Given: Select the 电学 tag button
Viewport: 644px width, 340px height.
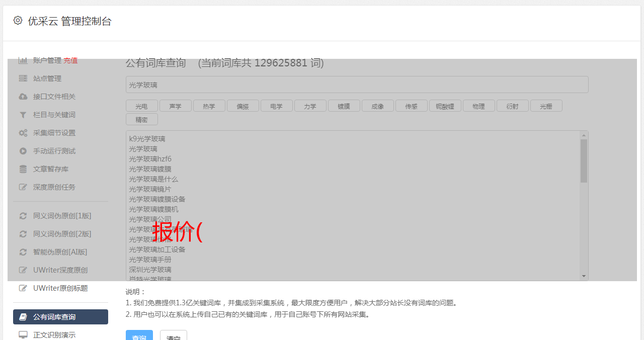Looking at the screenshot, I should pos(276,106).
